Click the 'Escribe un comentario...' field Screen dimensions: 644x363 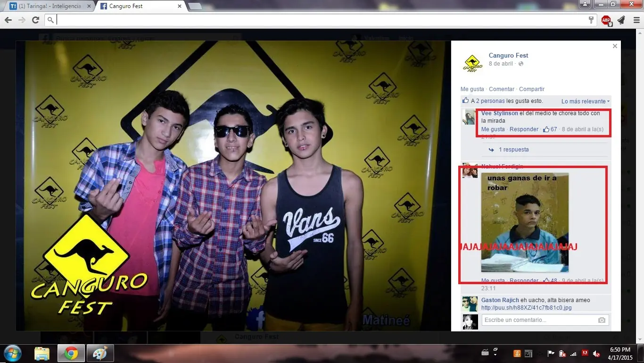[x=545, y=320]
